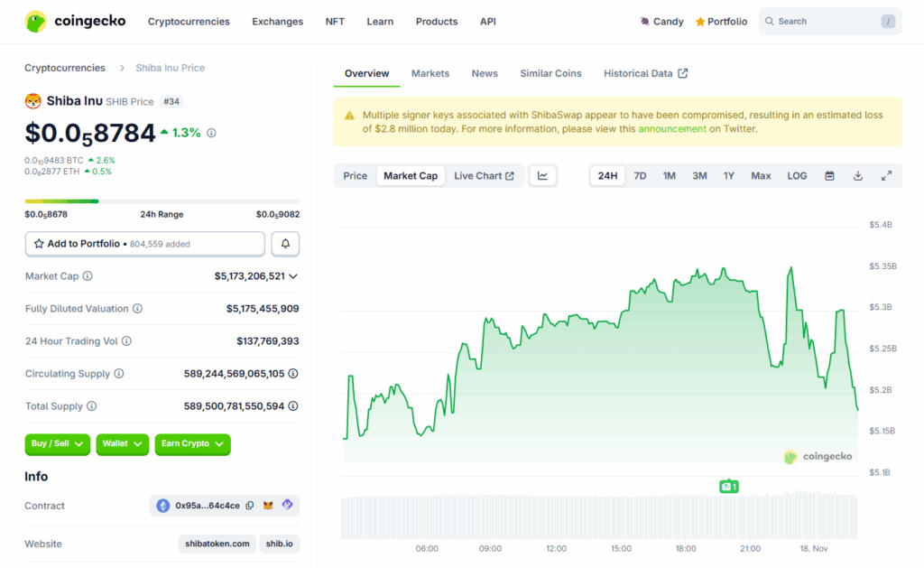This screenshot has height=568, width=924.
Task: Open the chart calendar date picker
Action: [x=829, y=176]
